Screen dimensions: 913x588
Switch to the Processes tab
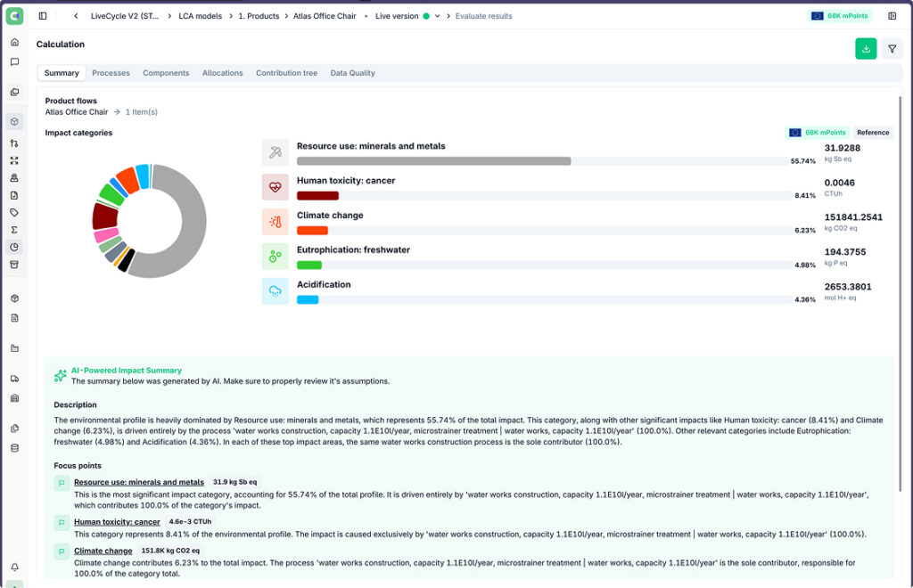tap(111, 73)
